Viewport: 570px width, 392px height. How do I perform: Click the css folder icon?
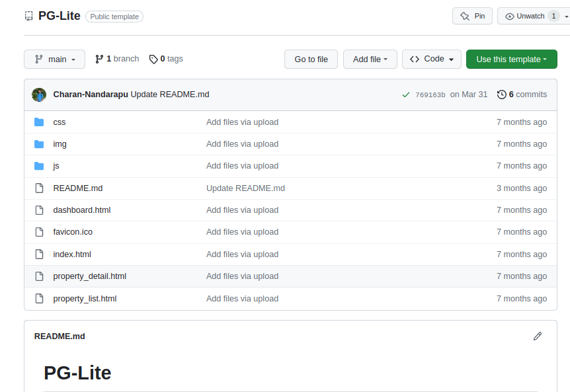point(39,122)
